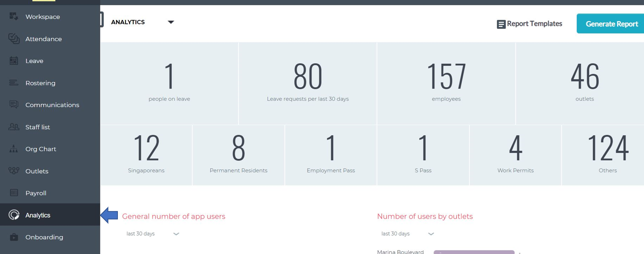Go to the Analytics menu item
This screenshot has height=254, width=644.
pos(50,215)
